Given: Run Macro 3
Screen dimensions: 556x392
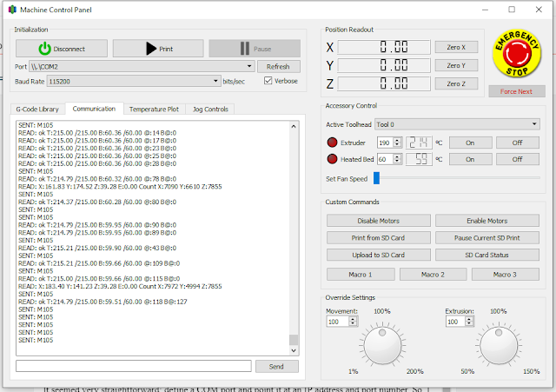Looking at the screenshot, I should coord(506,274).
